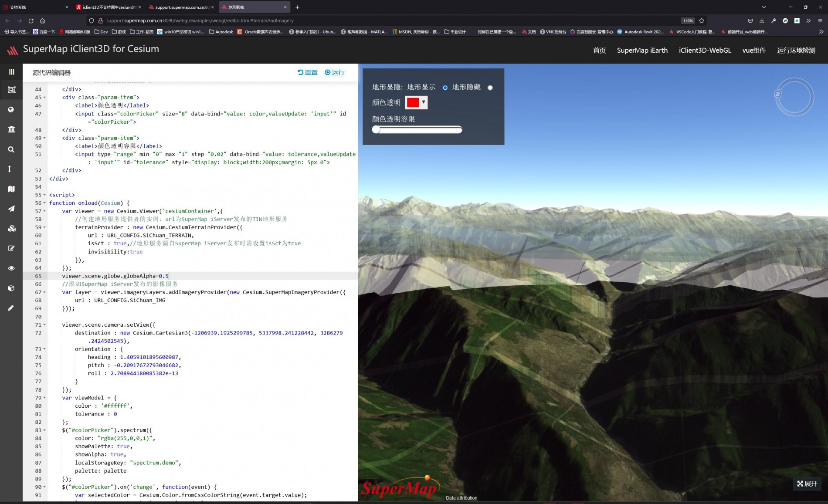Open VNC控制台 bookmark

point(553,32)
